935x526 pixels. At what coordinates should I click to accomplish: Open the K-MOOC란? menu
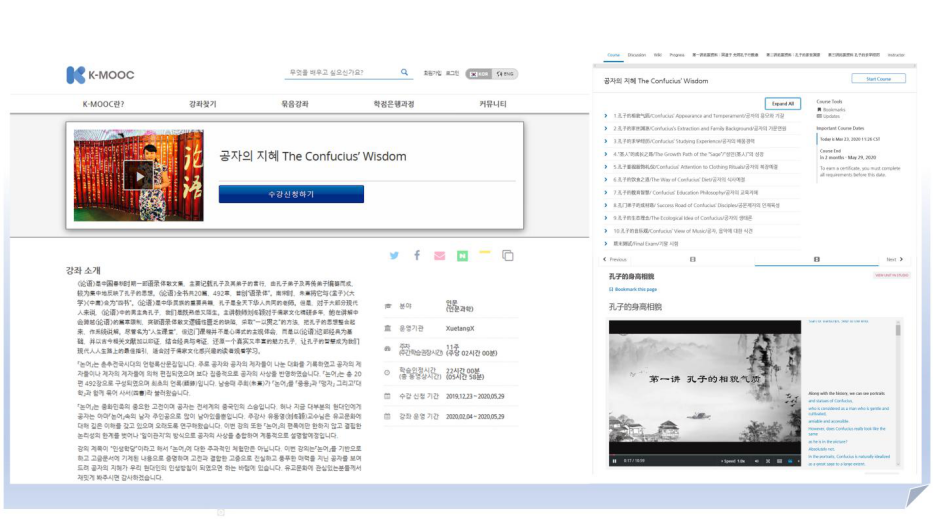pyautogui.click(x=103, y=104)
